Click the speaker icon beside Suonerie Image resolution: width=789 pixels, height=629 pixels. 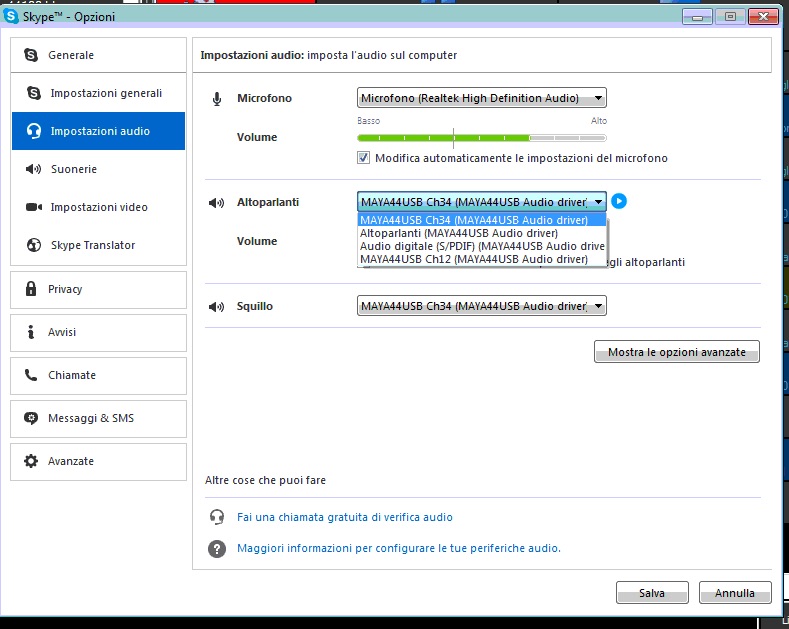pos(34,169)
